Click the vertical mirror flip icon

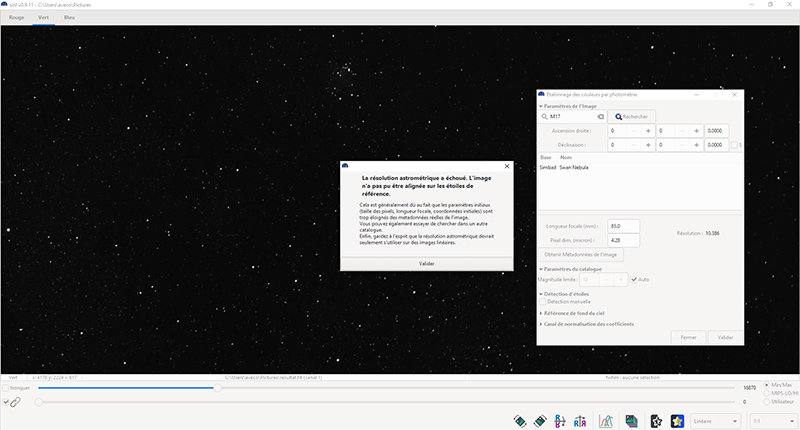pyautogui.click(x=560, y=421)
